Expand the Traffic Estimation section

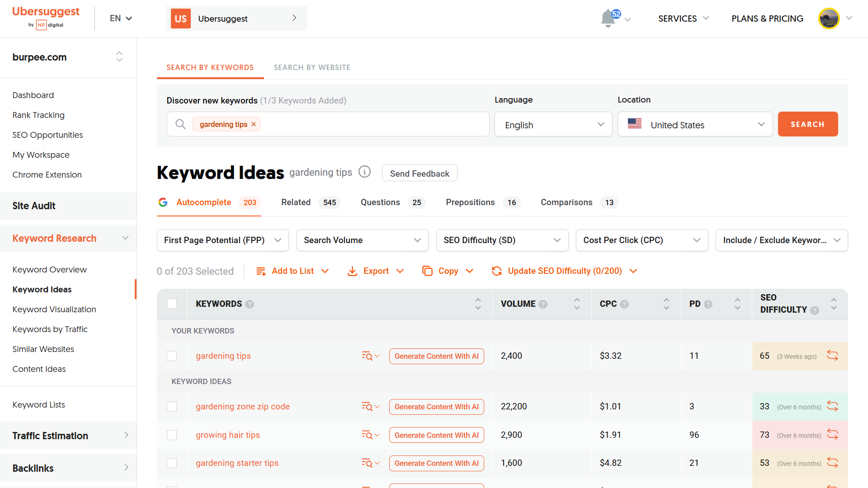[x=68, y=436]
